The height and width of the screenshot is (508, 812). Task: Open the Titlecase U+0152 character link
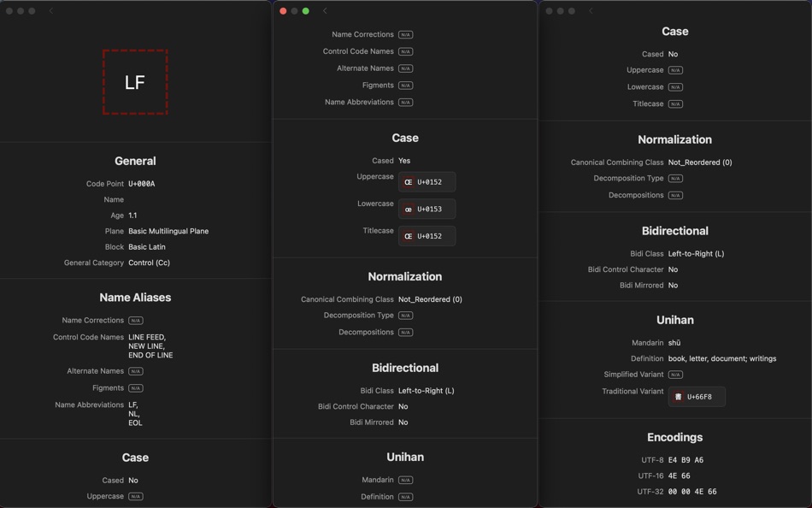tap(427, 236)
